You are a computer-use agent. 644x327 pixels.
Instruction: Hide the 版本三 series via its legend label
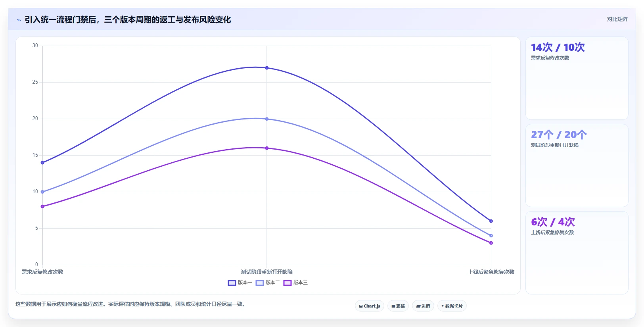(301, 283)
